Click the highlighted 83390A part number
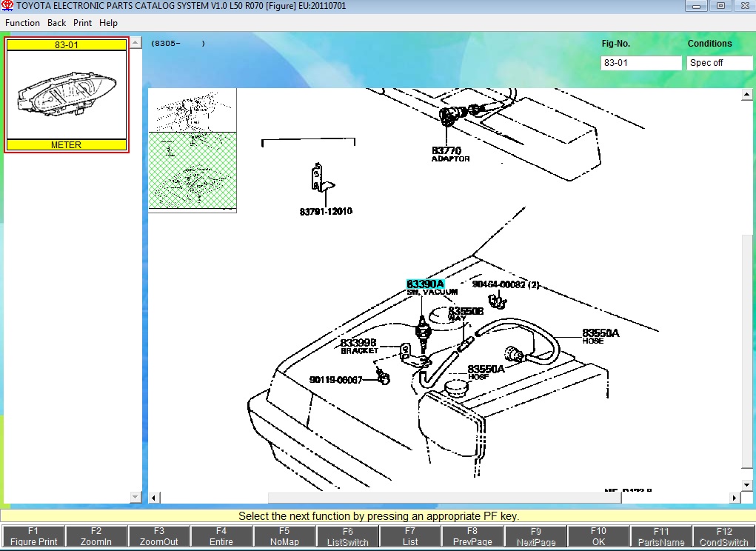Viewport: 756px width, 551px height. coord(425,284)
